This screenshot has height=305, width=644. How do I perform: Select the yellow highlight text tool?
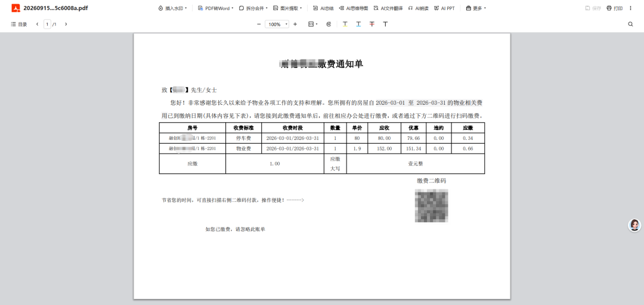click(x=345, y=24)
